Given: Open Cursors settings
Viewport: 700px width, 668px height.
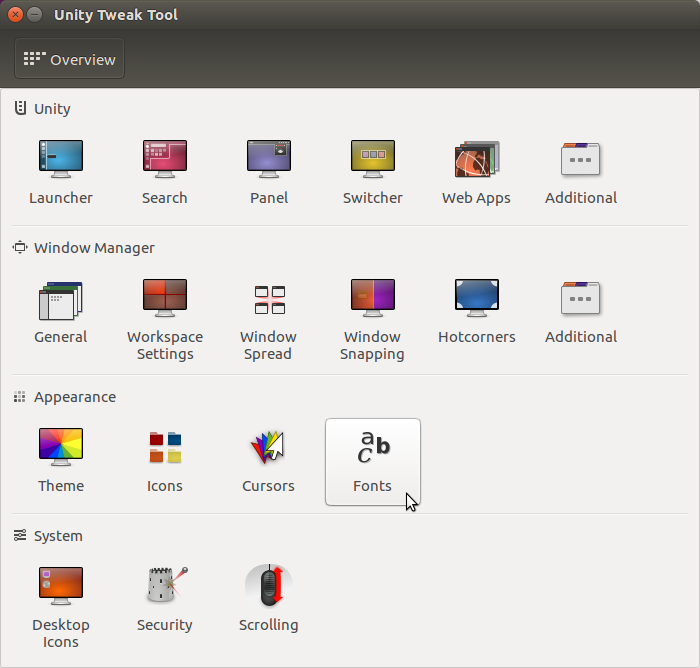Looking at the screenshot, I should [x=269, y=462].
